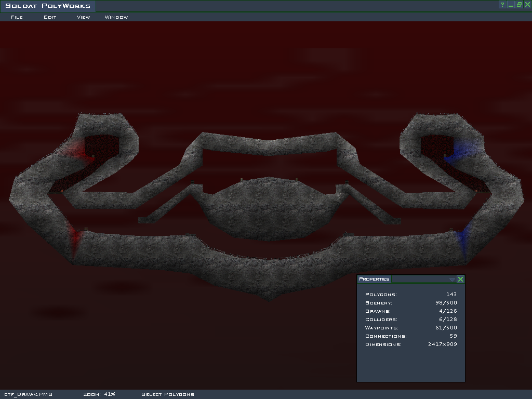
Task: Click the Zoom 41% status indicator
Action: (x=99, y=394)
